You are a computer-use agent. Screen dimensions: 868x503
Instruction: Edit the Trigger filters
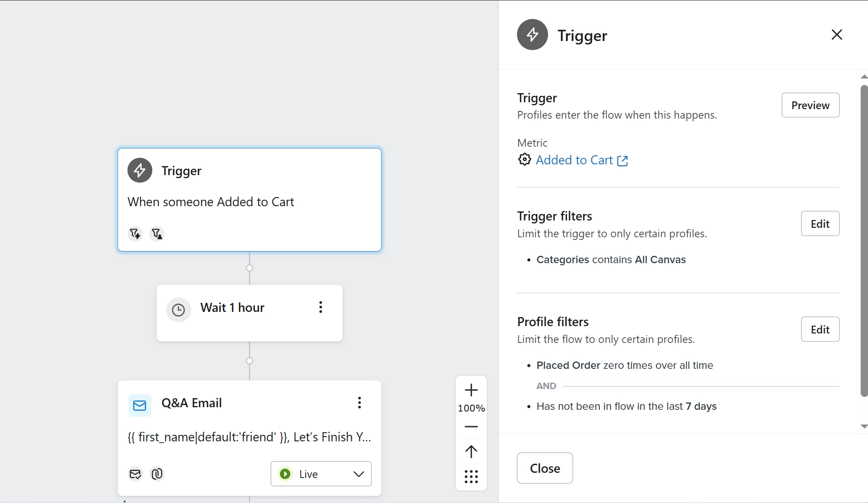click(x=820, y=223)
